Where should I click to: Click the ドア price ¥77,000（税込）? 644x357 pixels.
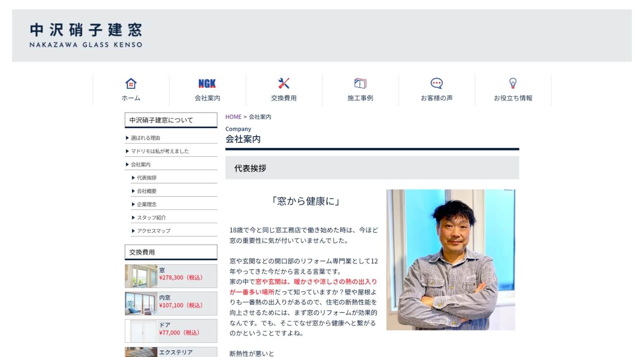click(x=179, y=332)
